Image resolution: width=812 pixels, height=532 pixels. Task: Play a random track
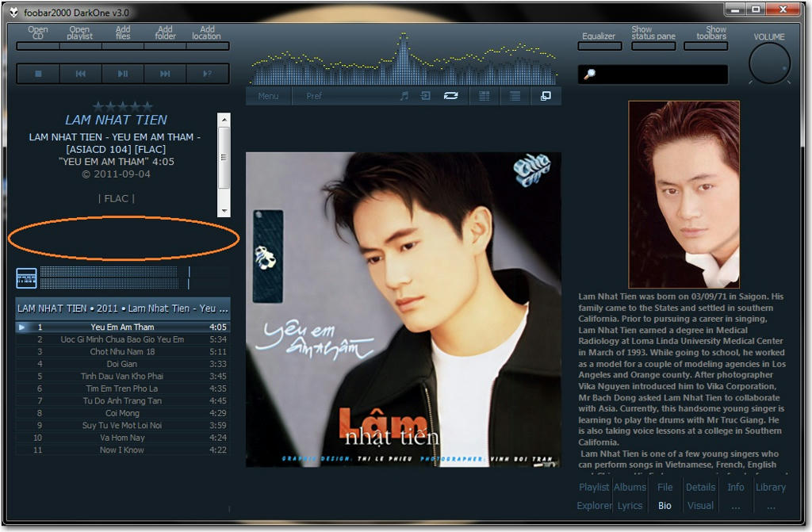pyautogui.click(x=207, y=74)
